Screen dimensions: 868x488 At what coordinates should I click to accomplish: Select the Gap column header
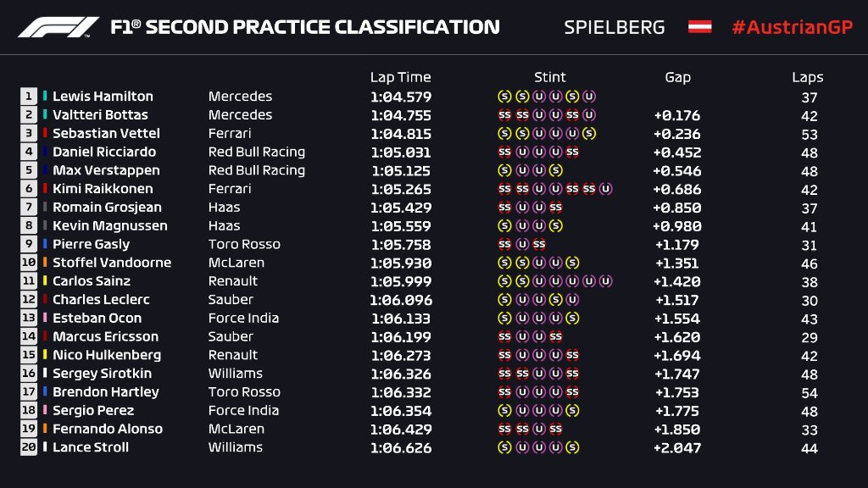click(677, 77)
